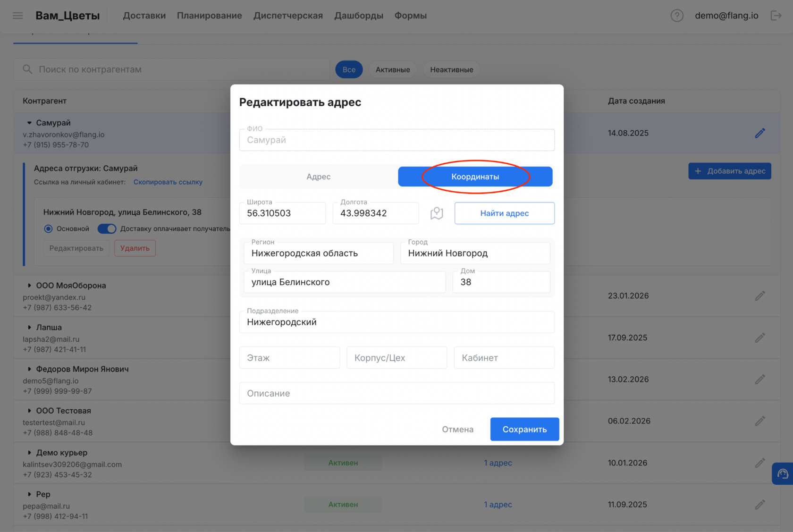
Task: Open the help question mark icon
Action: coord(677,15)
